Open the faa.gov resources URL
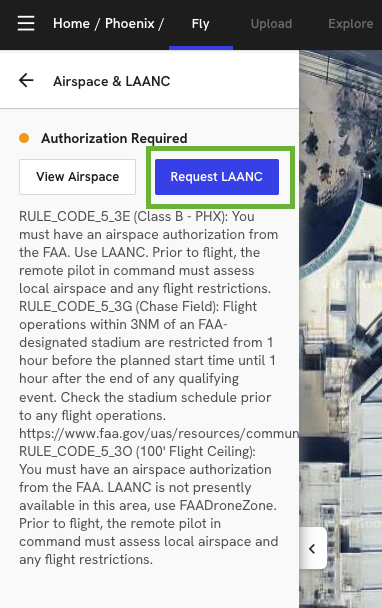 point(159,433)
